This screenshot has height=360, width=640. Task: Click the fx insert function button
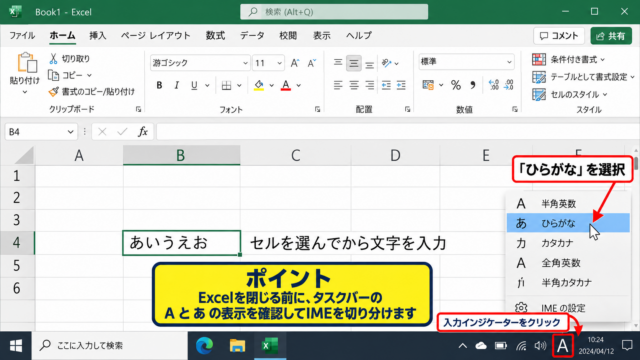[x=142, y=132]
